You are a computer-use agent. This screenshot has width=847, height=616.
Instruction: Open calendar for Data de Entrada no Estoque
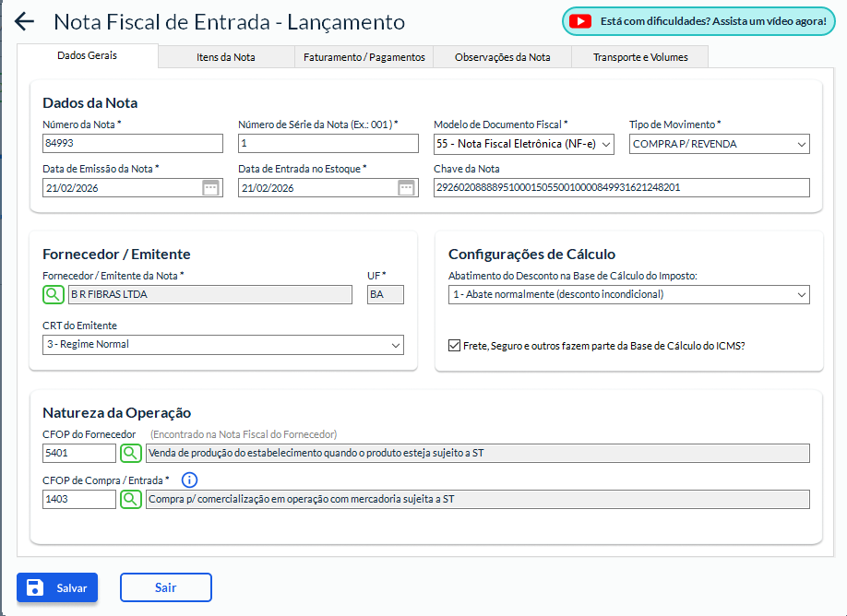(406, 188)
